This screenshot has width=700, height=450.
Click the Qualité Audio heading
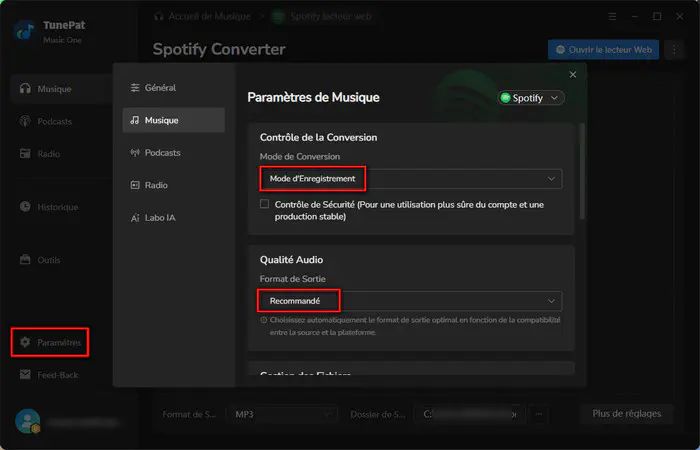(x=292, y=260)
